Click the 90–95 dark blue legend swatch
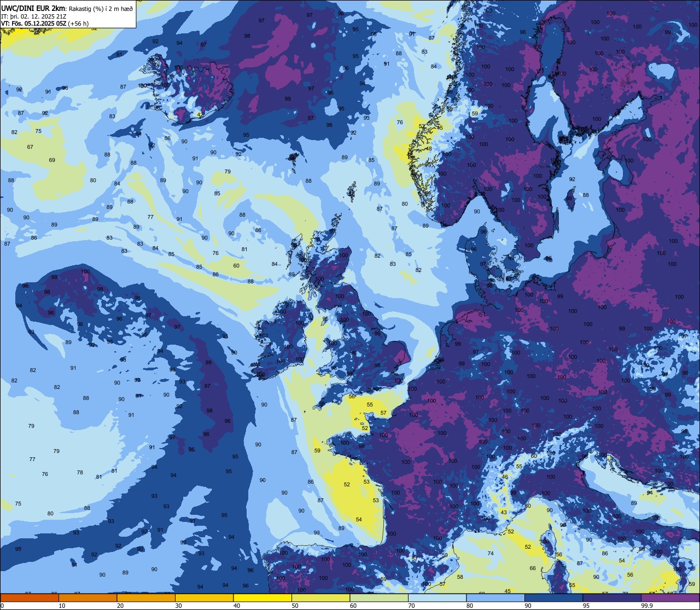The image size is (700, 610). coord(553,597)
